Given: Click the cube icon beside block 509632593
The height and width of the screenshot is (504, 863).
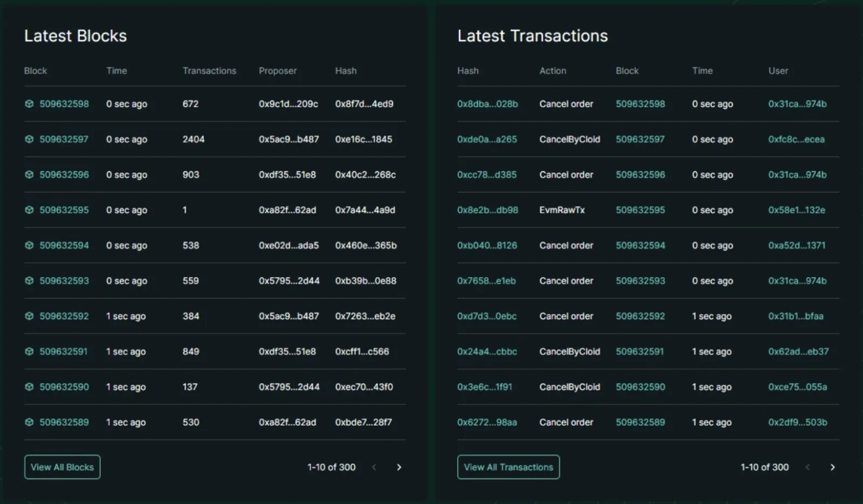Looking at the screenshot, I should point(29,281).
